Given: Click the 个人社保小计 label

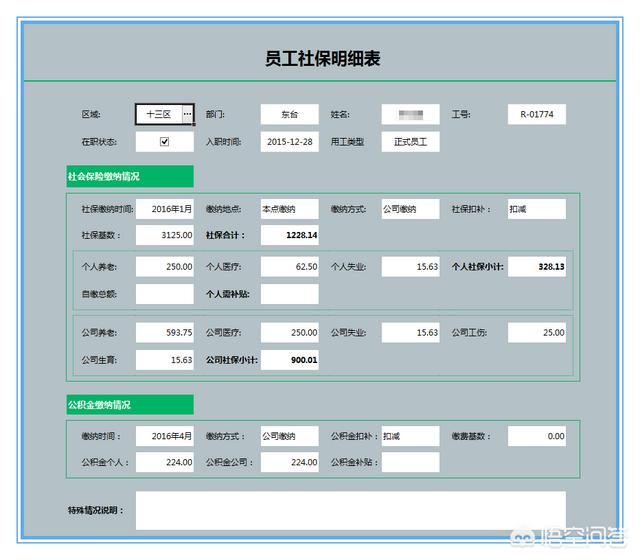Looking at the screenshot, I should [x=478, y=267].
